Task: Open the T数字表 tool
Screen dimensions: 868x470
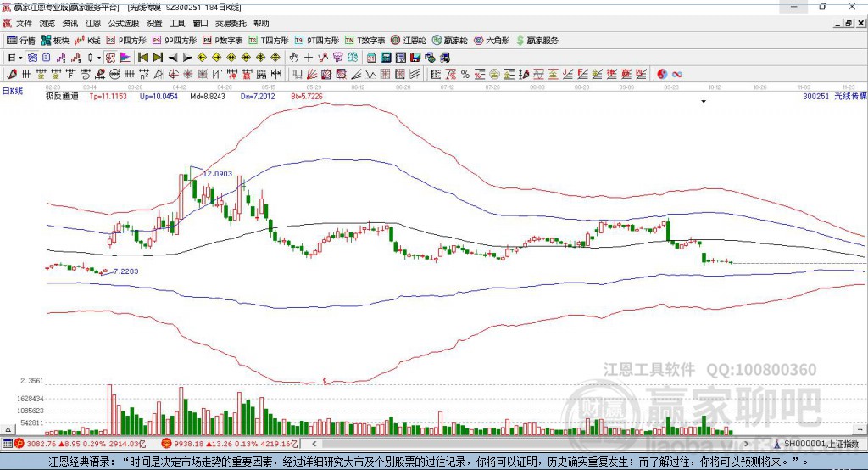Action: [x=364, y=41]
